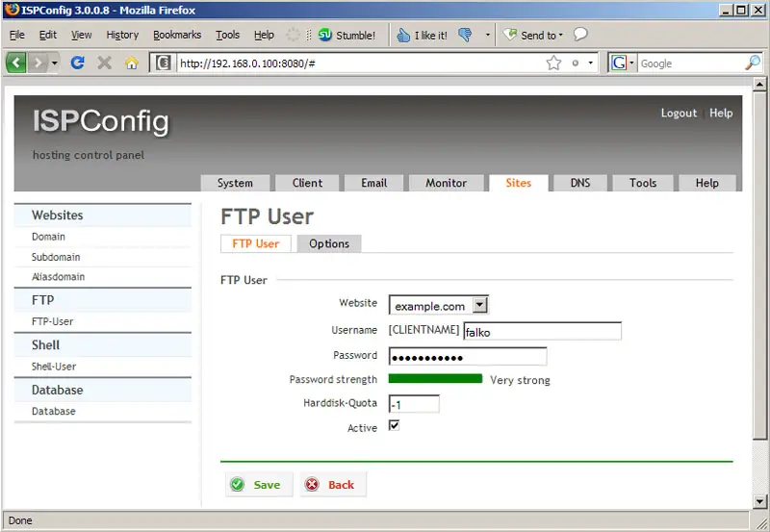Reload the page with the Reload icon

coord(78,63)
